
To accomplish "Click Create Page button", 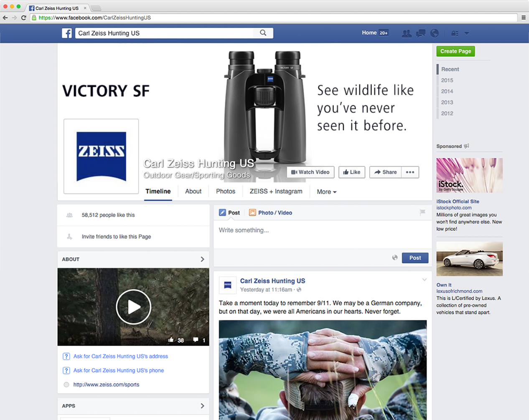I will tap(455, 51).
